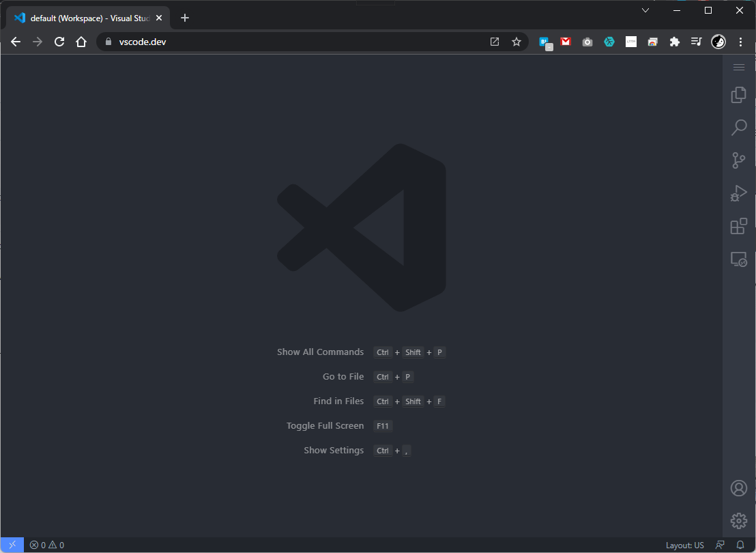
Task: Open the Gmail extension icon
Action: click(x=566, y=42)
